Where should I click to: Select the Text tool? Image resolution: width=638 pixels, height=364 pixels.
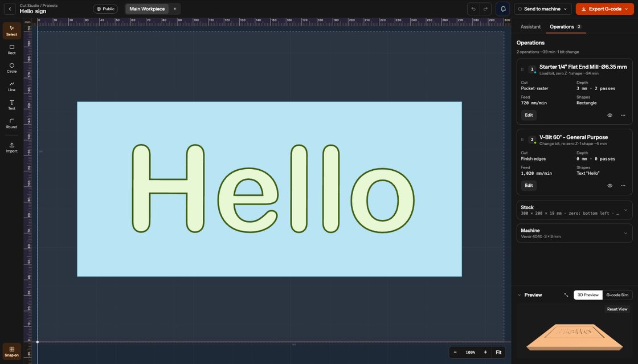tap(12, 105)
